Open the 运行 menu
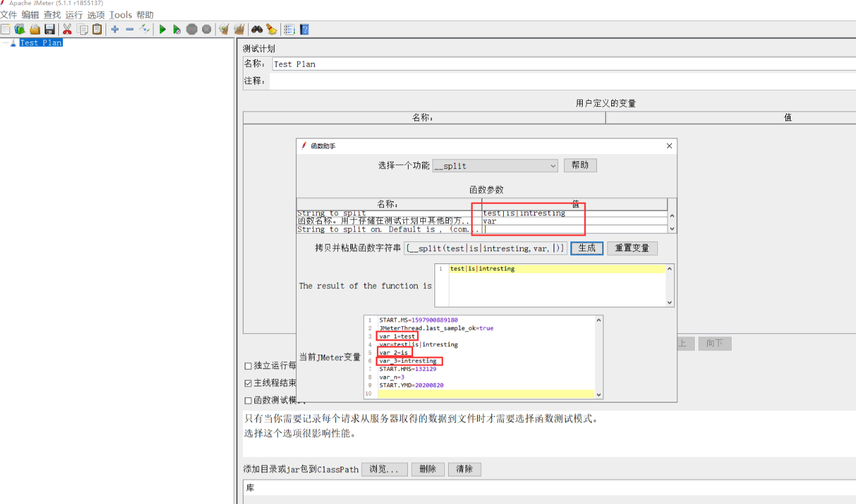Viewport: 856px width, 504px height. (x=74, y=15)
